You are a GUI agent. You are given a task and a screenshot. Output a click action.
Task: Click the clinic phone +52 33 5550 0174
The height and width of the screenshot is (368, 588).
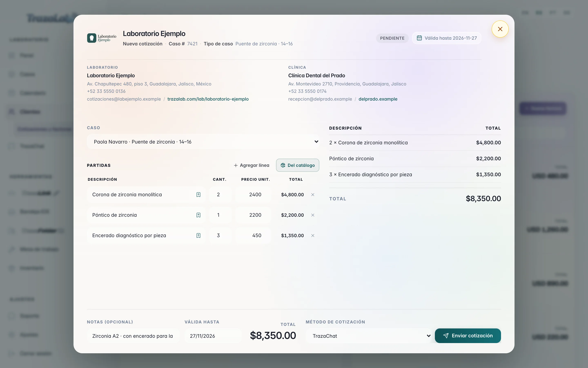pos(307,91)
